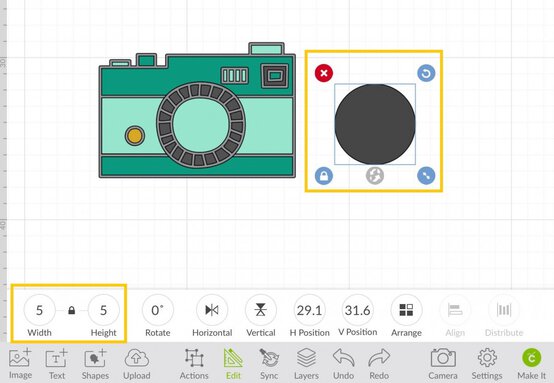Open the Rotate angle field
554x383 pixels.
158,310
